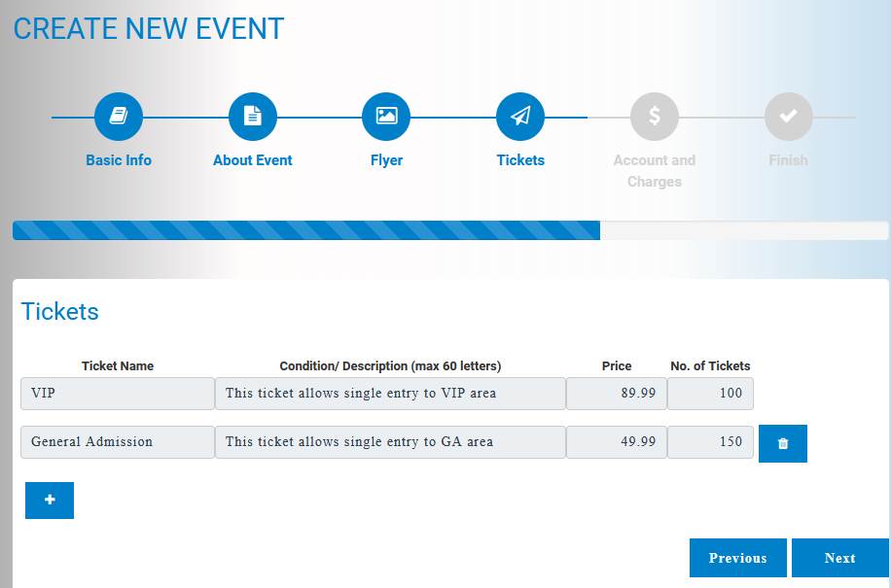The width and height of the screenshot is (891, 588).
Task: Click the VIP ticket name field
Action: pos(117,393)
